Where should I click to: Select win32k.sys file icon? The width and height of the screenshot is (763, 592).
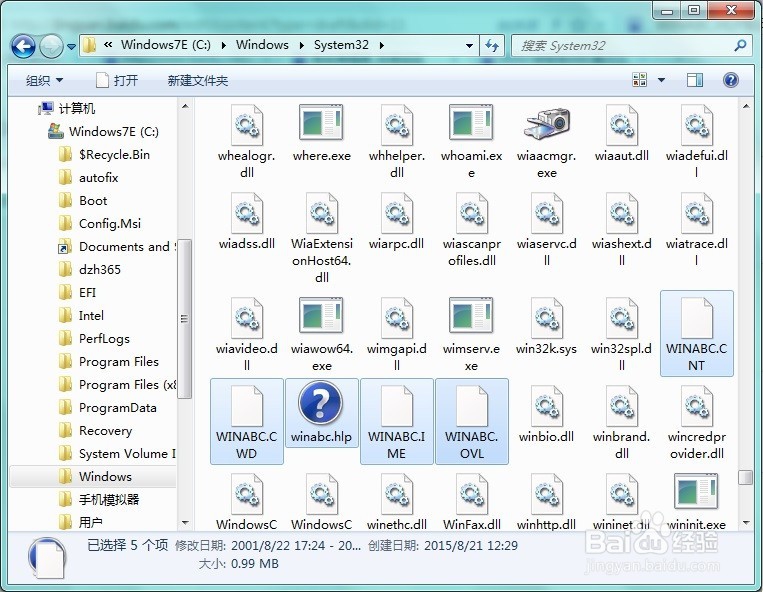point(546,318)
